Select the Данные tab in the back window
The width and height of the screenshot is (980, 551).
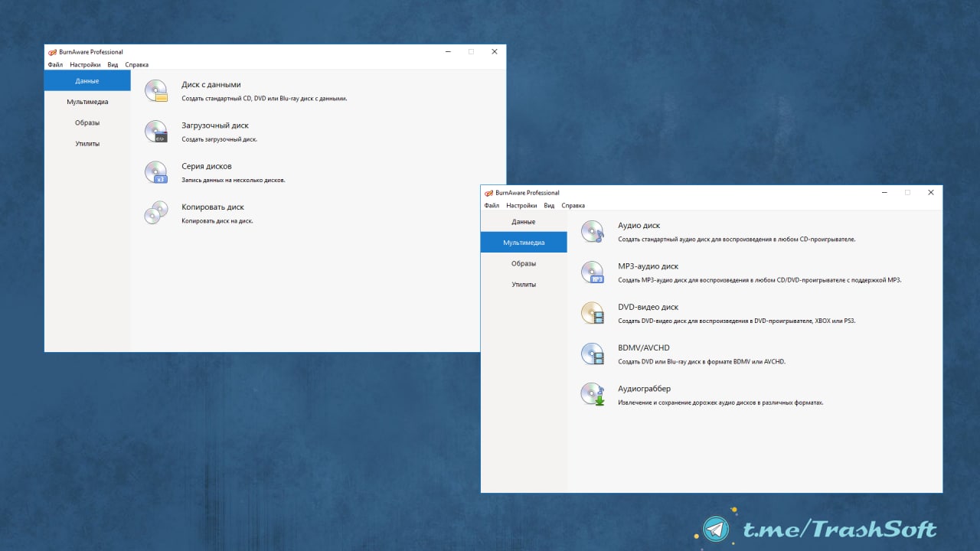click(x=87, y=81)
